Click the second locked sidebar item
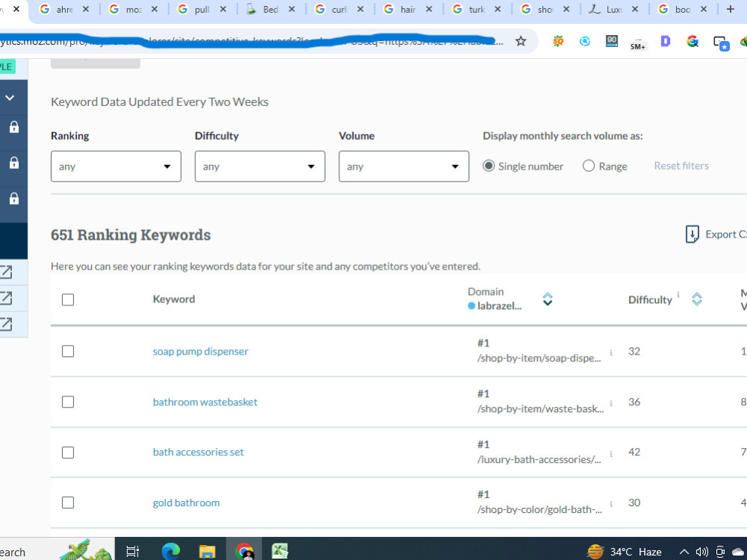 (x=13, y=163)
